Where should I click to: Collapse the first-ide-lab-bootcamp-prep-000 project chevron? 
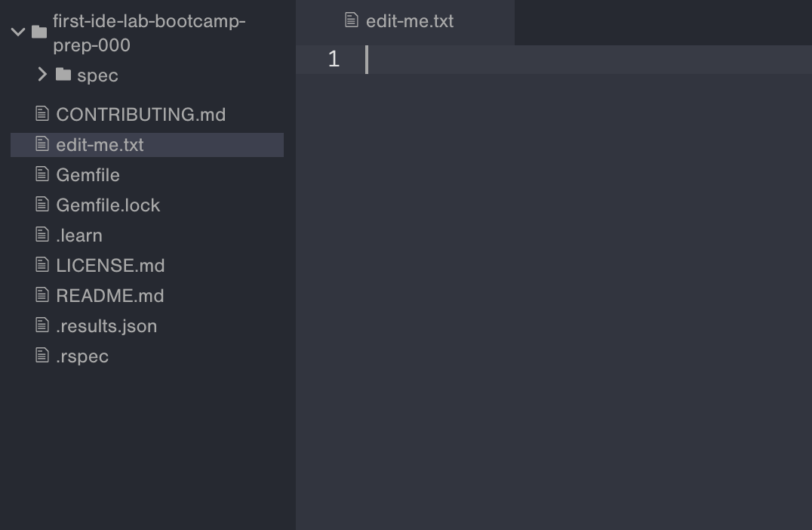pyautogui.click(x=18, y=32)
